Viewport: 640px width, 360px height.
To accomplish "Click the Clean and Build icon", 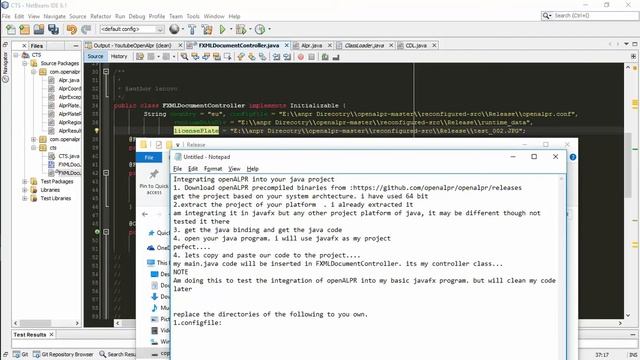I will 207,29.
